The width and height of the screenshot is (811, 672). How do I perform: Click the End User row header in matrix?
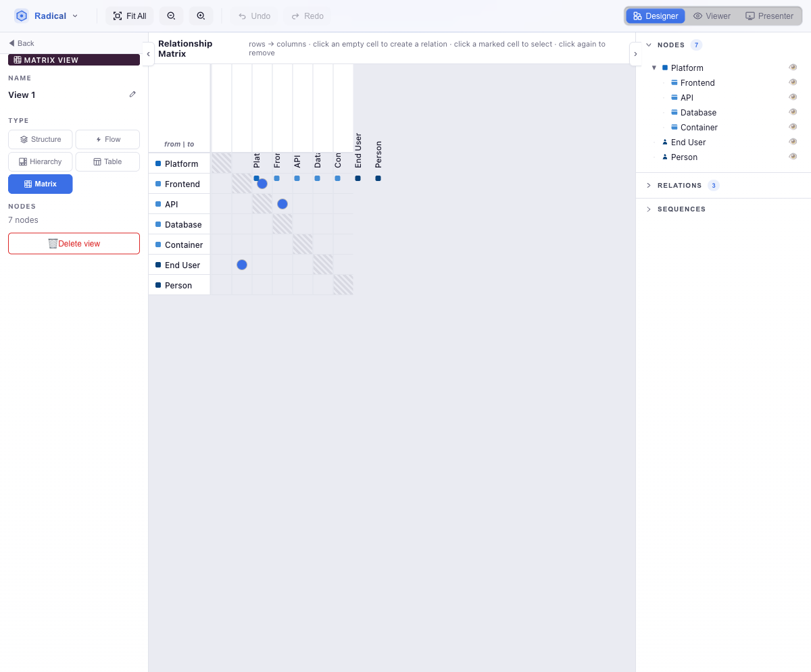(179, 265)
